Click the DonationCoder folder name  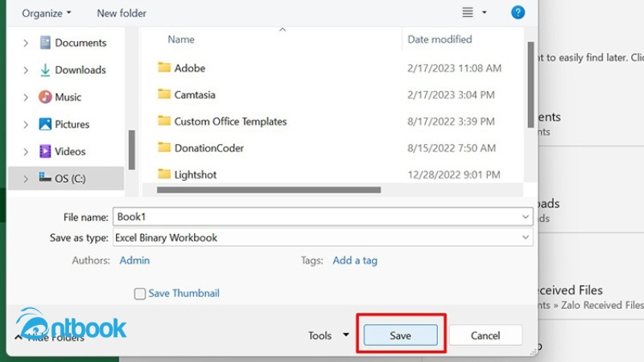pos(209,148)
